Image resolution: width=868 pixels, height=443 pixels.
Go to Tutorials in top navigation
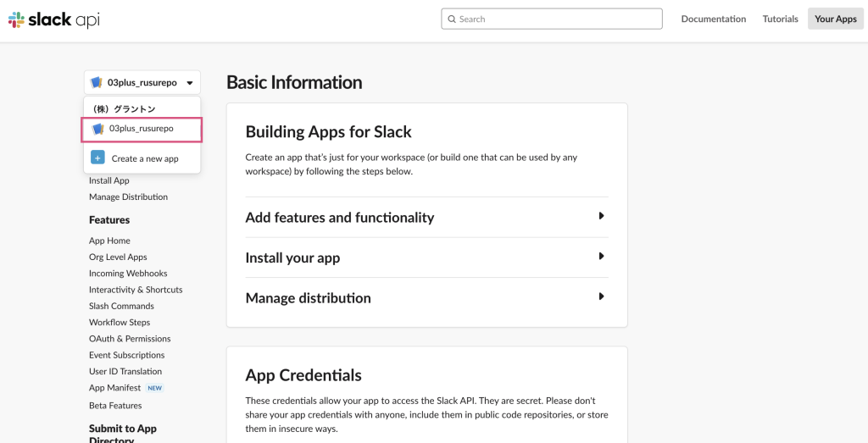point(780,19)
